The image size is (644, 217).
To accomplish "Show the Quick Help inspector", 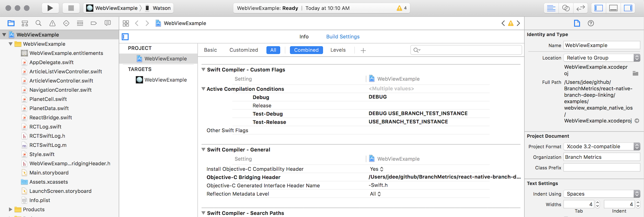I will tap(591, 23).
